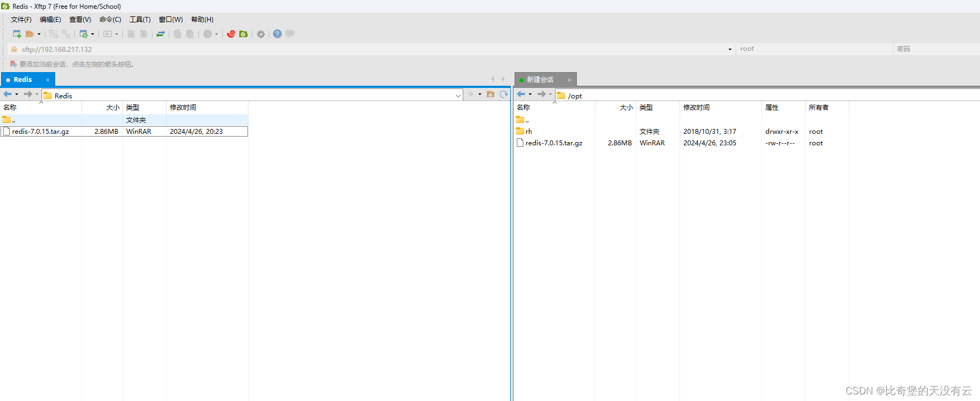Sort remote pane by 类型 column

(x=658, y=108)
